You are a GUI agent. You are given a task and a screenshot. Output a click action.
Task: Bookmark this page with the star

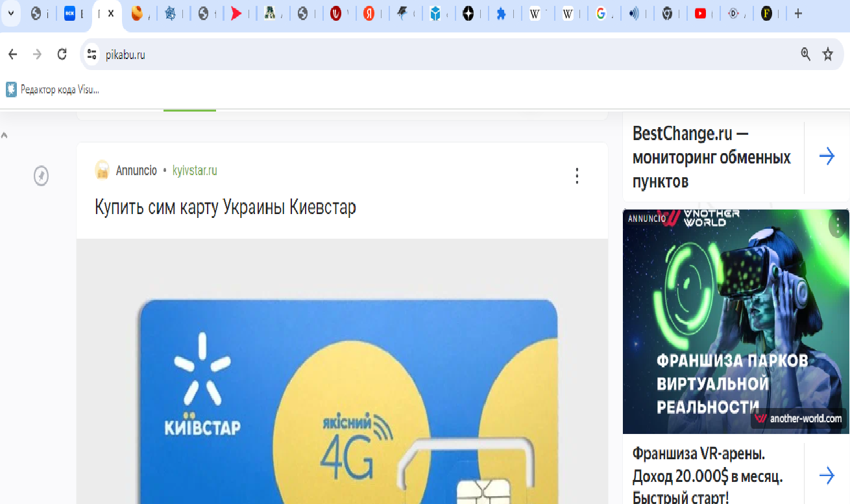click(x=828, y=54)
